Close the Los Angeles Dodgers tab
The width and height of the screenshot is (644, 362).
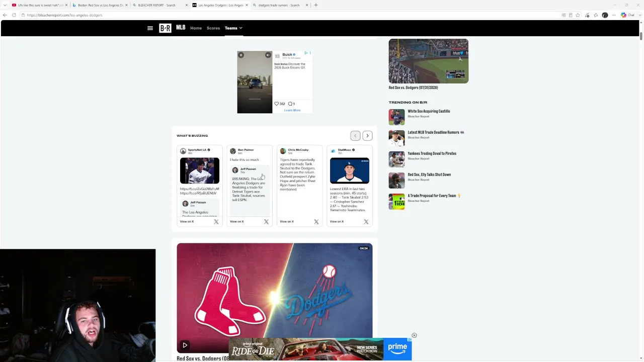(247, 5)
